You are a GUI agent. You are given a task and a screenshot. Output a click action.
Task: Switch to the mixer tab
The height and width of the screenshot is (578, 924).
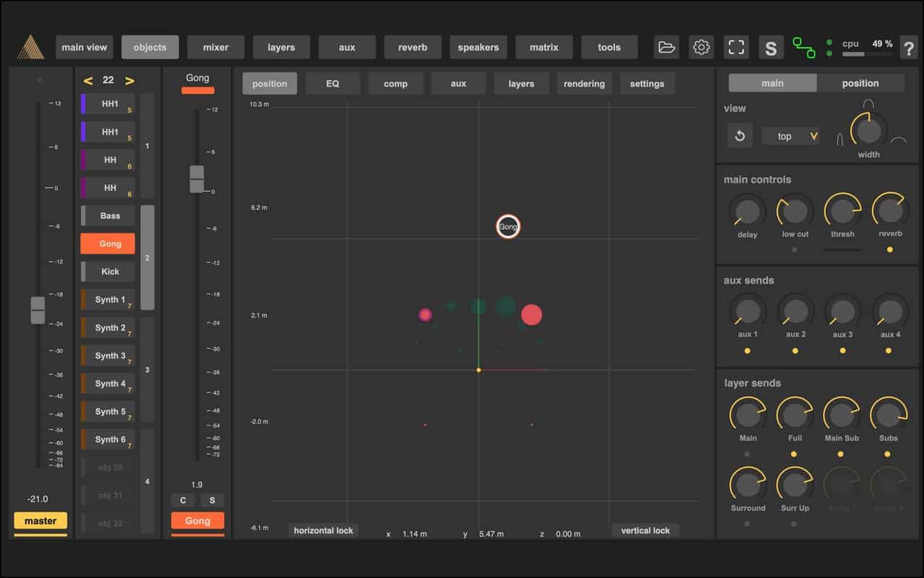pyautogui.click(x=215, y=48)
